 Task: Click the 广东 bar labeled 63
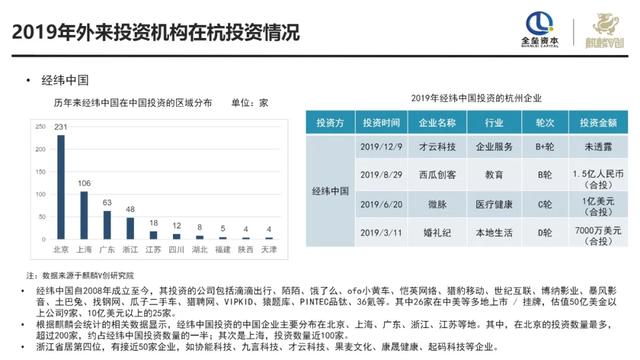coord(107,225)
